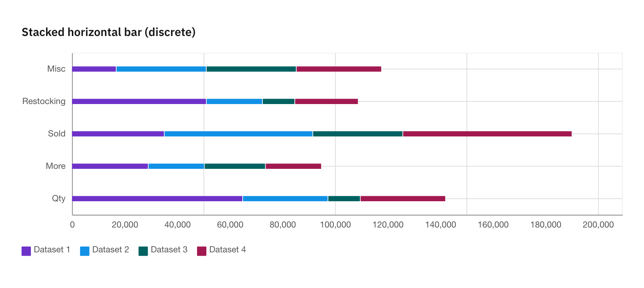Select Misc purple Dataset 1 bar segment

[94, 69]
